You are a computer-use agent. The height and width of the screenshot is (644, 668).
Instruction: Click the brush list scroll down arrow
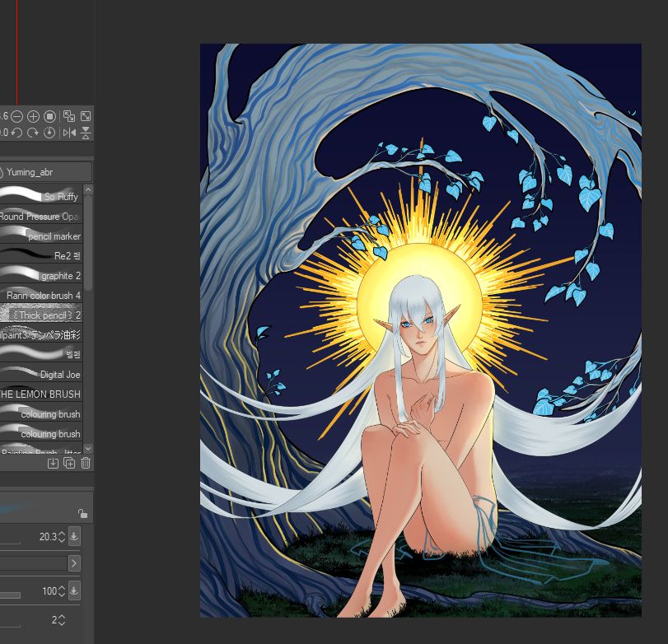click(88, 448)
